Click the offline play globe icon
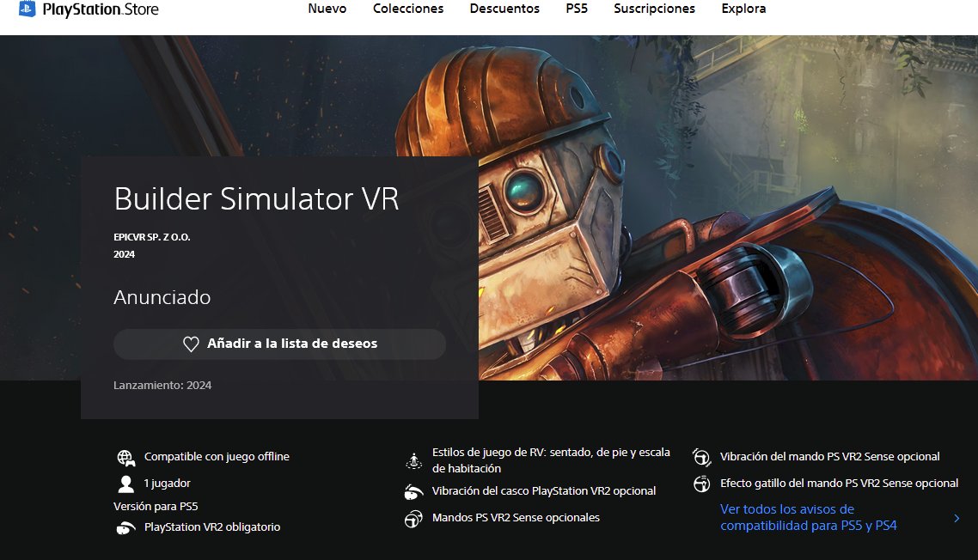 (126, 459)
